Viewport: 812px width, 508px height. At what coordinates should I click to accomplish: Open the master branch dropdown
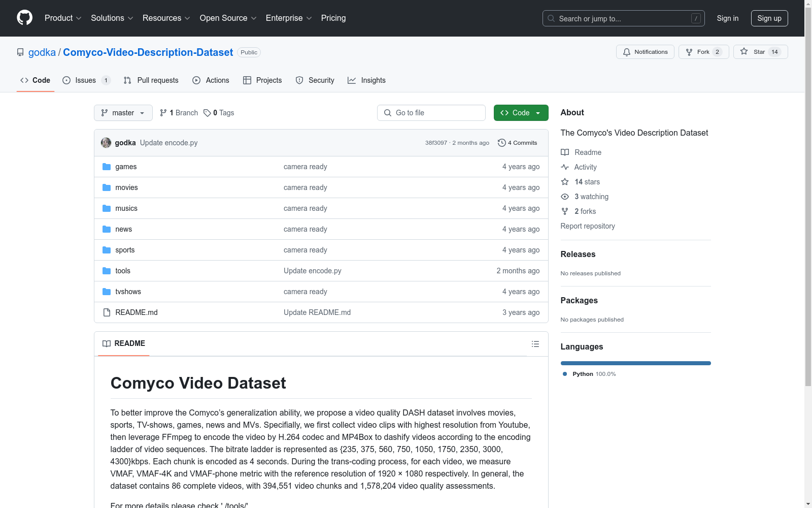pyautogui.click(x=123, y=113)
